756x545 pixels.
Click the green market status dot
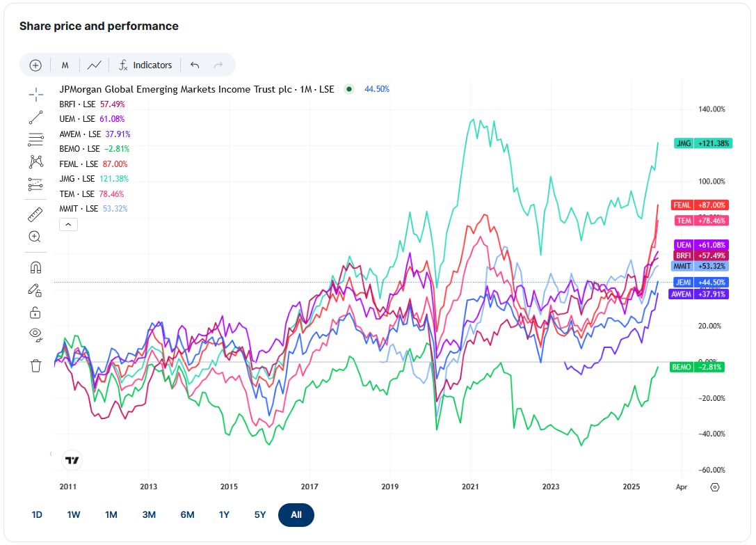(x=349, y=89)
